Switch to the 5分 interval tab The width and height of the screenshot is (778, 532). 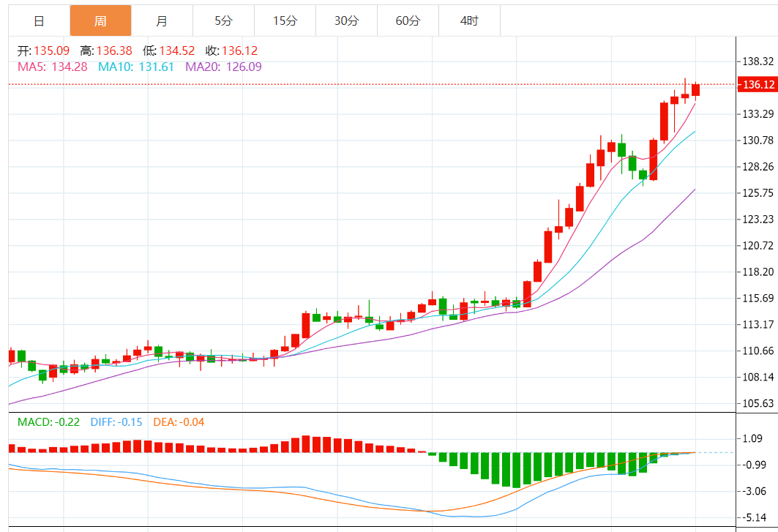click(224, 20)
